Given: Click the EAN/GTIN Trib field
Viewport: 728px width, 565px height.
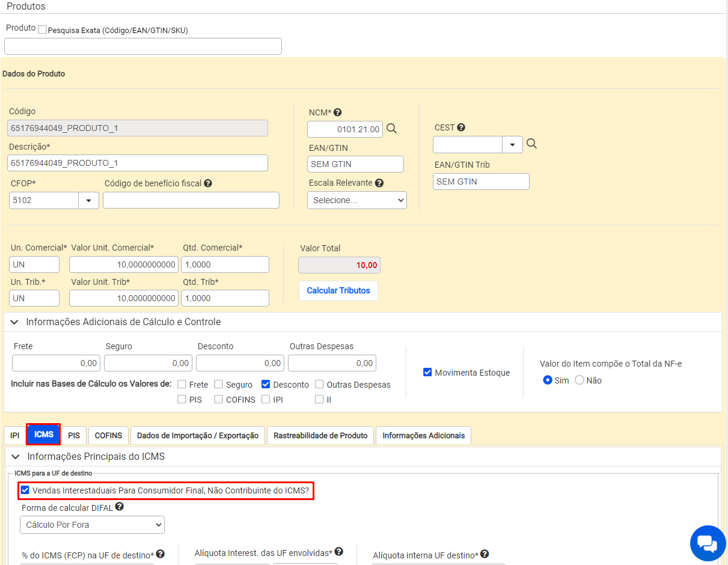Looking at the screenshot, I should click(481, 182).
